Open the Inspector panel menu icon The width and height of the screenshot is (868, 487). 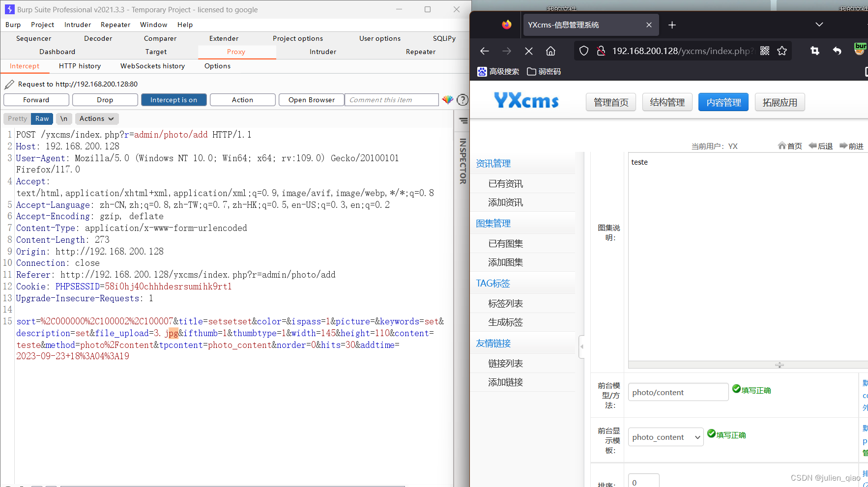(463, 120)
